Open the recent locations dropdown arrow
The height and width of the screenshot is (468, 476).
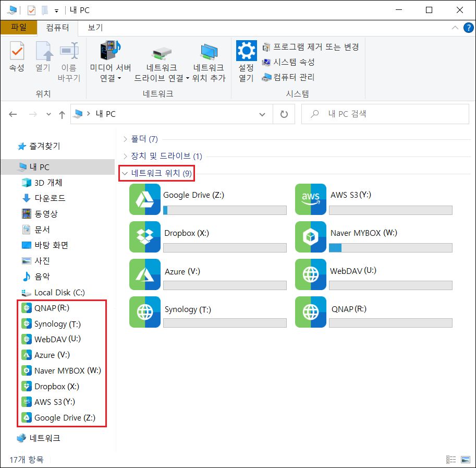48,114
